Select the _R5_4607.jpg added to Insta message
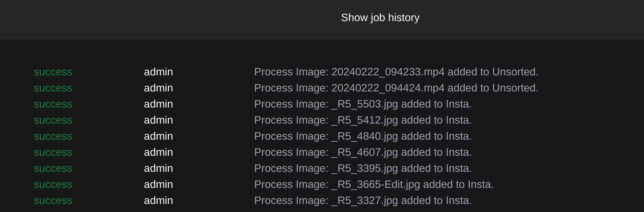 [363, 152]
